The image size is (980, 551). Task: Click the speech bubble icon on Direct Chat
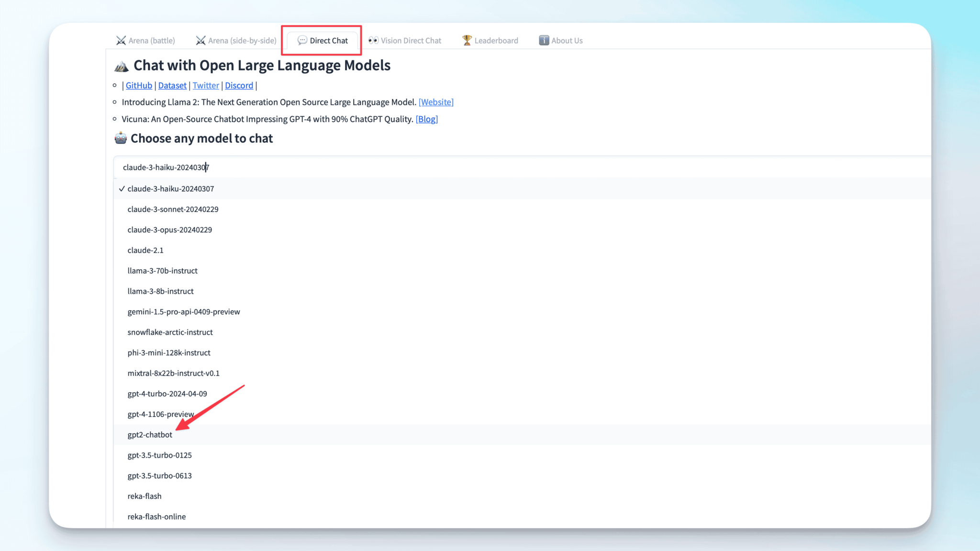click(x=302, y=41)
